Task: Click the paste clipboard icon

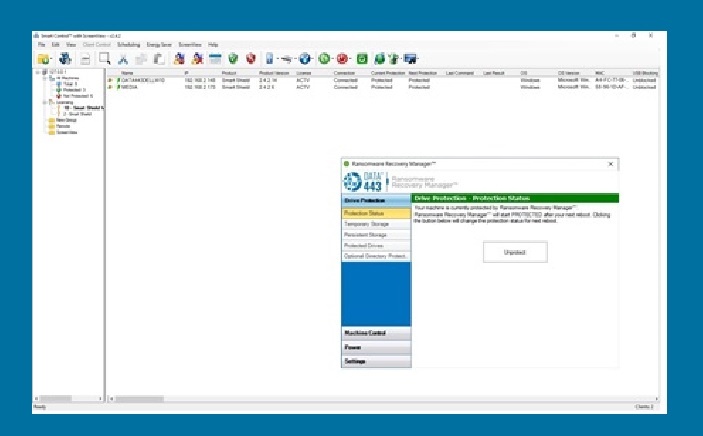Action: (159, 59)
